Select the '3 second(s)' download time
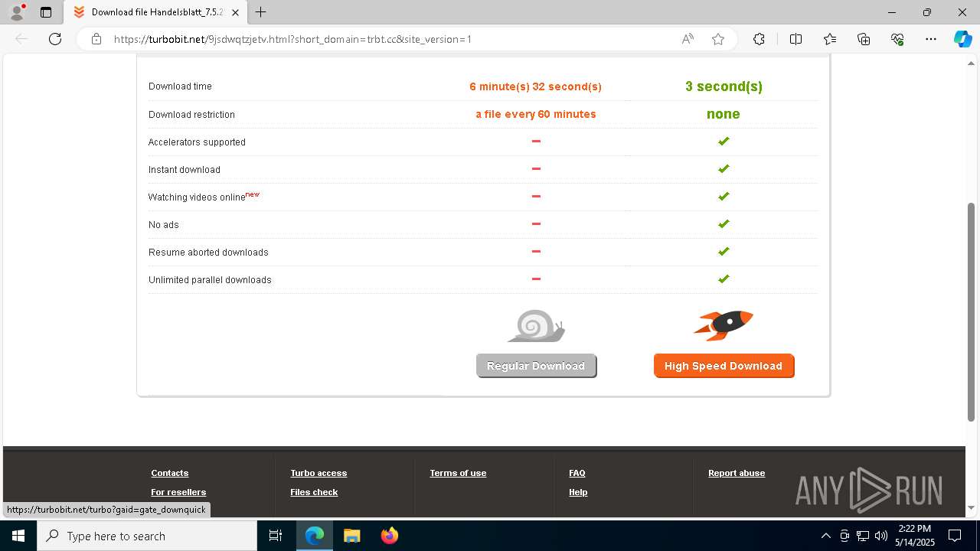Image resolution: width=980 pixels, height=551 pixels. pyautogui.click(x=724, y=86)
